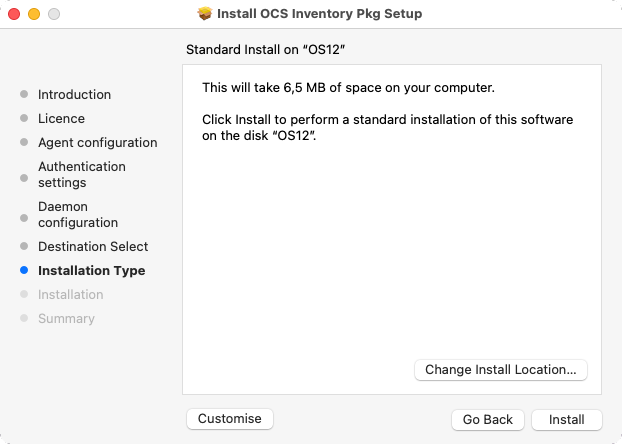The width and height of the screenshot is (622, 444).
Task: Click the grey bullet beside Destination Select
Action: 24,246
